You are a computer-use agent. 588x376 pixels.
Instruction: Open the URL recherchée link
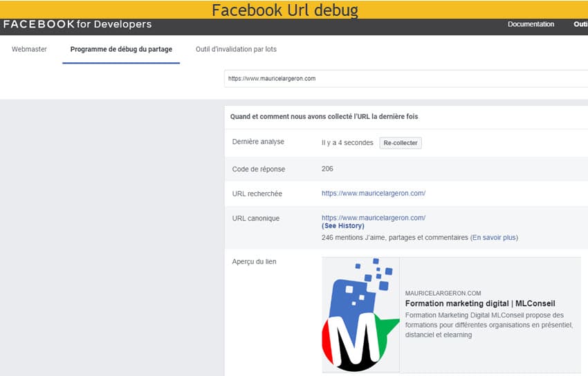tap(374, 194)
